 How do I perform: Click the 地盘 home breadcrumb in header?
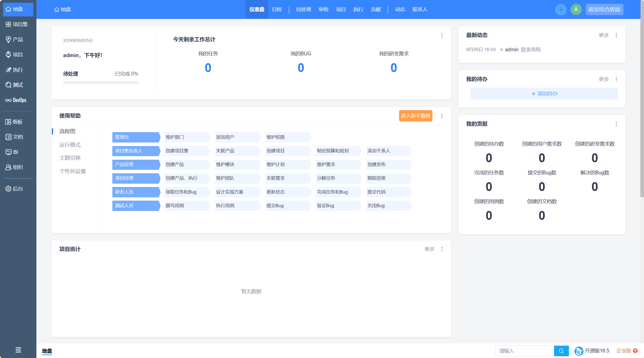[62, 9]
